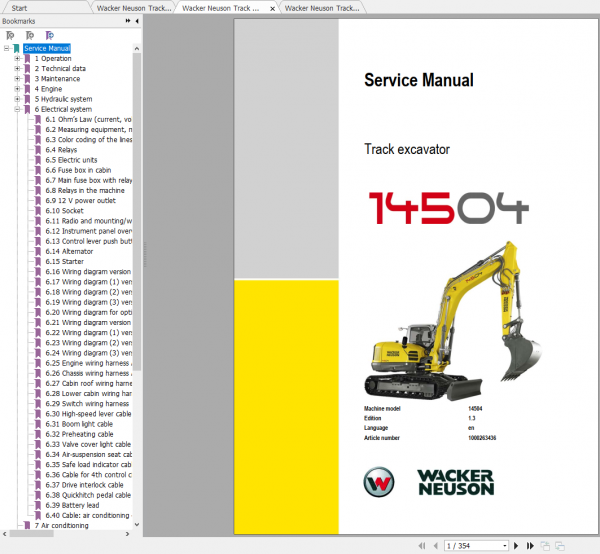Collapse the Service Manual root bookmark
Image resolution: width=600 pixels, height=554 pixels.
point(7,48)
